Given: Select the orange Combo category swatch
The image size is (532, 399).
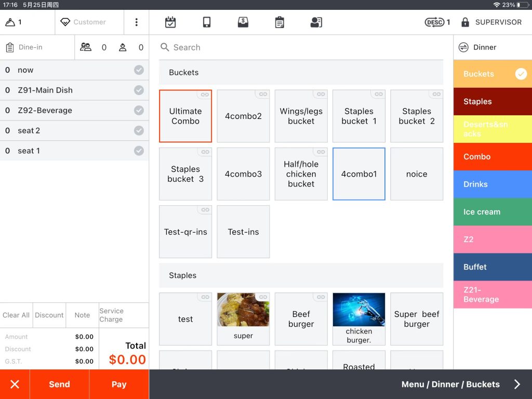Looking at the screenshot, I should coord(492,157).
